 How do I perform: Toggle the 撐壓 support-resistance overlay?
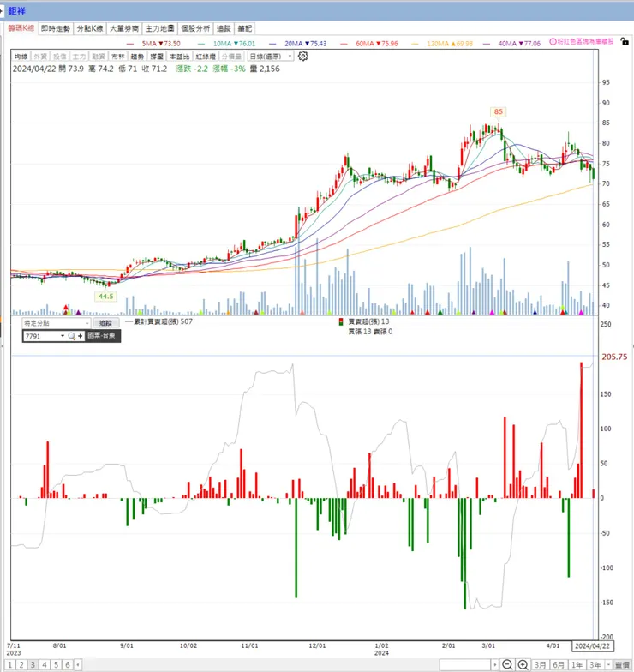(x=156, y=57)
